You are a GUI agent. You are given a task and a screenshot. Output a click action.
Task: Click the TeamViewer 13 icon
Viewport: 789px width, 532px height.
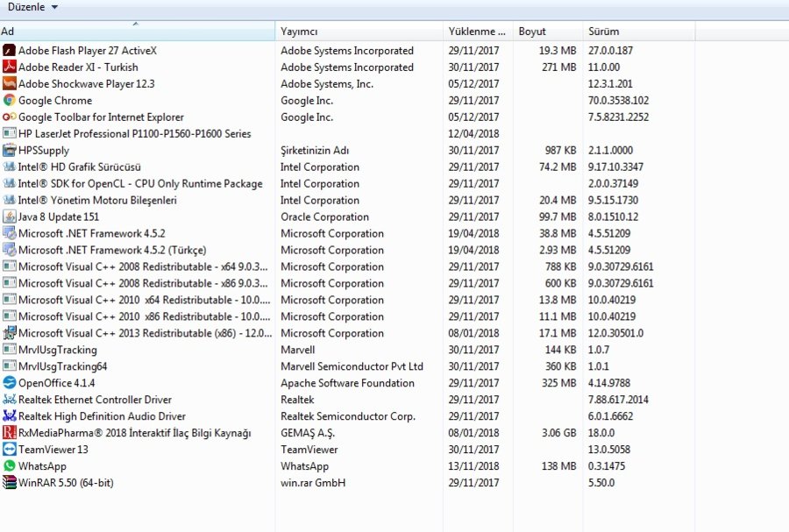[9, 449]
